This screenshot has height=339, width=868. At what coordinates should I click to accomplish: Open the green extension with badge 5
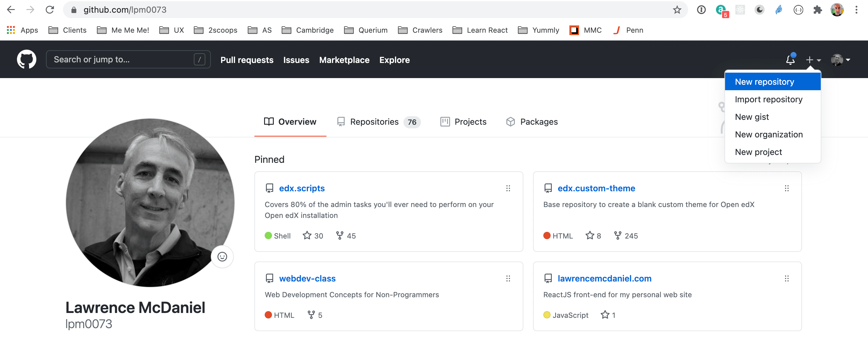point(722,11)
